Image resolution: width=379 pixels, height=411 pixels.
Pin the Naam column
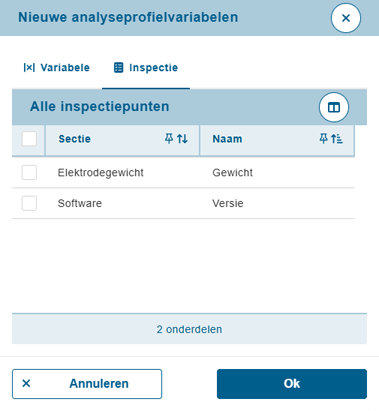click(x=323, y=139)
